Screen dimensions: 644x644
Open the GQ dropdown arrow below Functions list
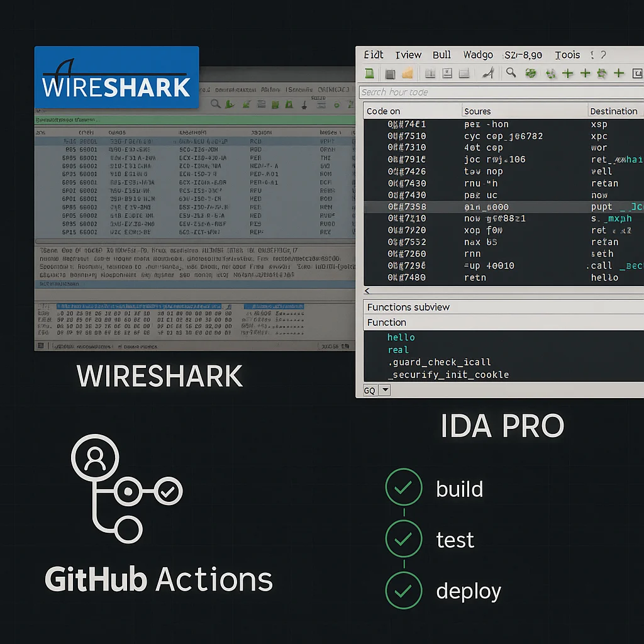(x=385, y=390)
